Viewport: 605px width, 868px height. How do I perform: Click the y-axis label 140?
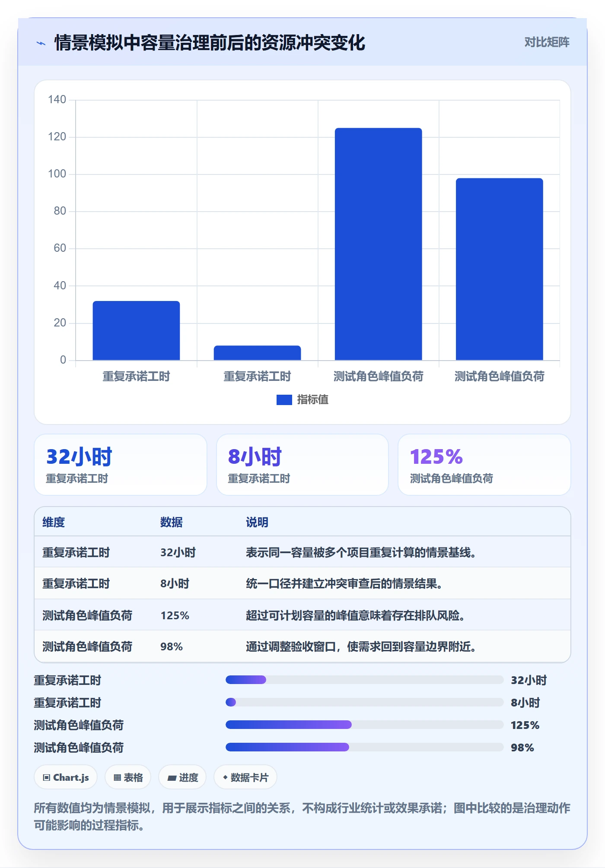tap(57, 100)
